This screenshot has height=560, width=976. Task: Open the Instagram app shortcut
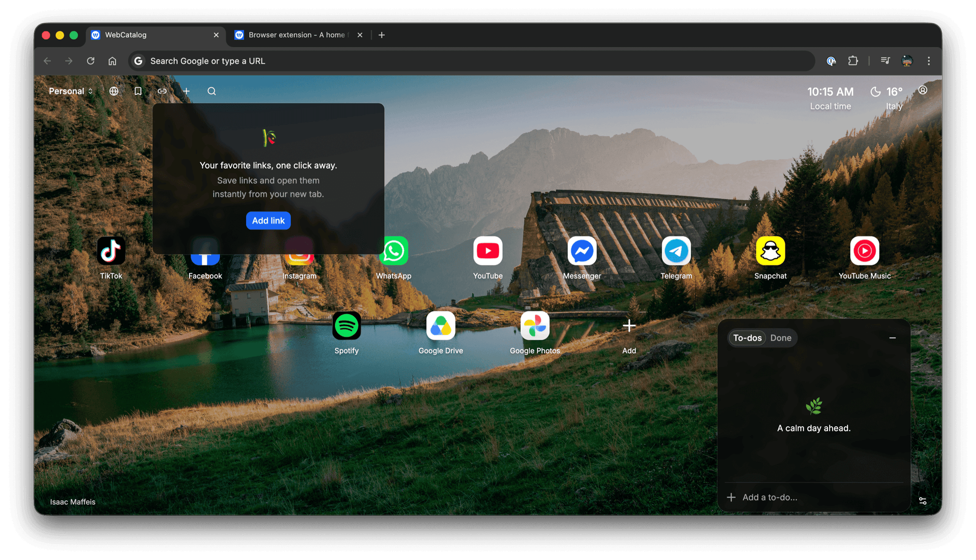[299, 259]
